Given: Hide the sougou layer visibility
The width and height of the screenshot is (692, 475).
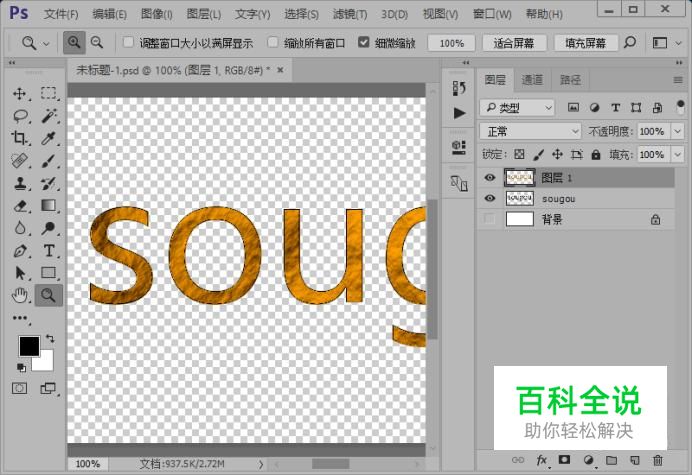Looking at the screenshot, I should pyautogui.click(x=489, y=198).
